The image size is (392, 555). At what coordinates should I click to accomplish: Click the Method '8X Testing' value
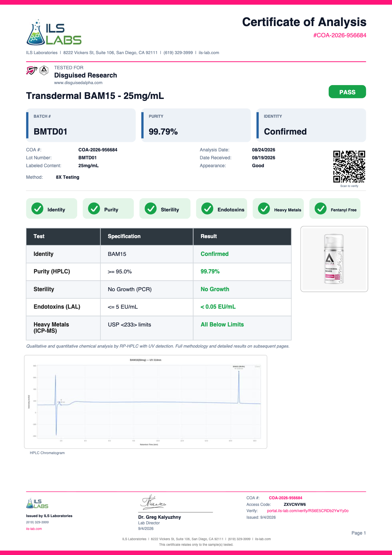[68, 177]
